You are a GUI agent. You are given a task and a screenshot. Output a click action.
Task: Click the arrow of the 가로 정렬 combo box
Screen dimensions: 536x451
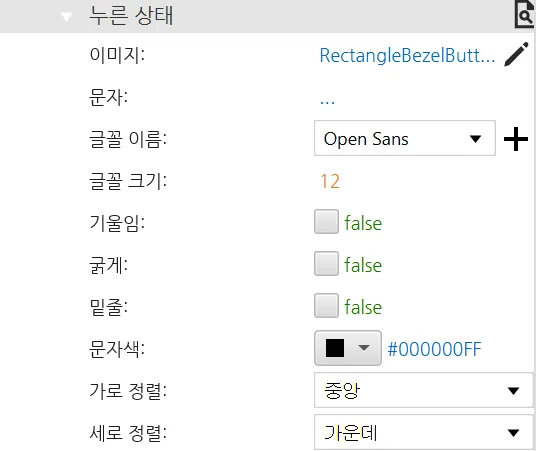tap(513, 391)
